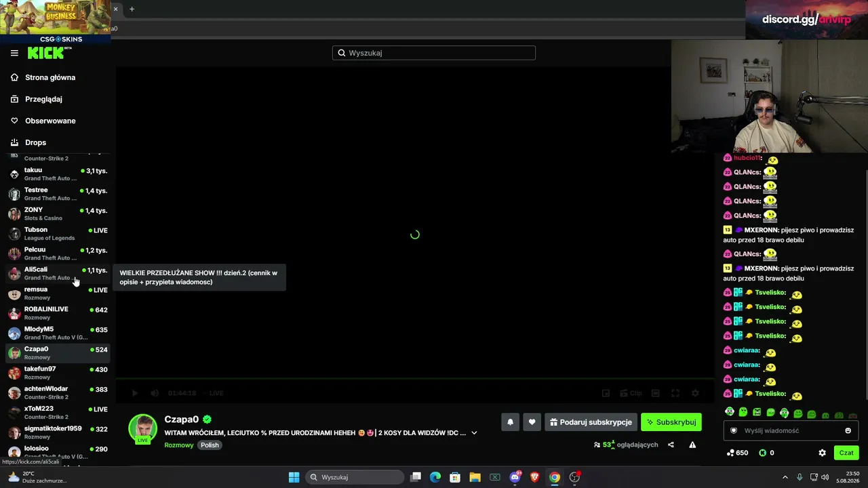Open Ali5cali's channel from sidebar
This screenshot has height=488, width=868.
(x=58, y=273)
